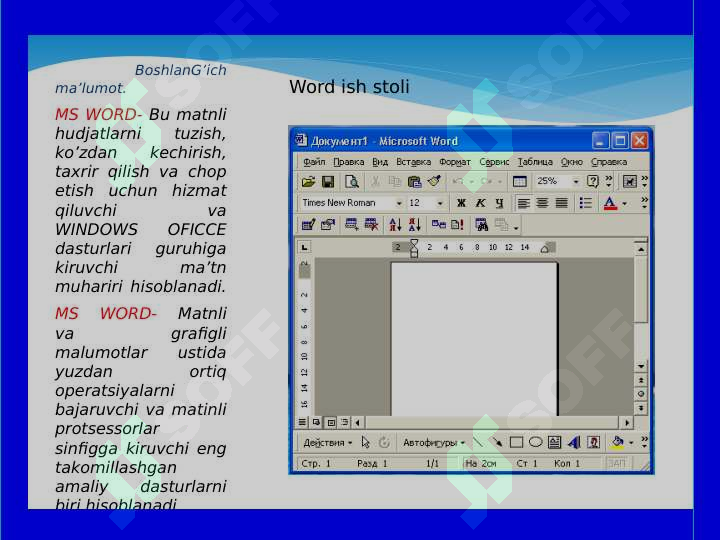The image size is (720, 540).
Task: Click the add new record icon
Action: coord(352,225)
